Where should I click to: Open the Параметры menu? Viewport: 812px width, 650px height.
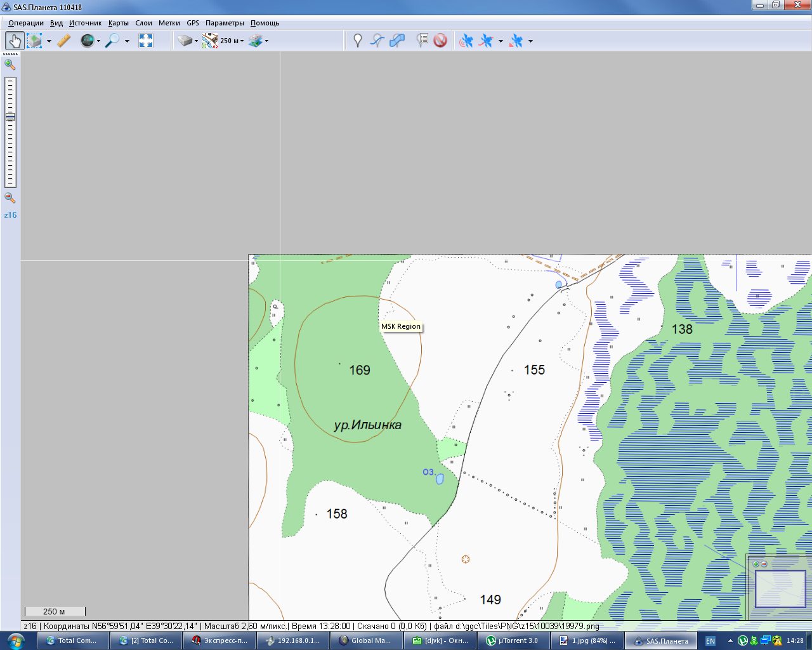(x=225, y=23)
